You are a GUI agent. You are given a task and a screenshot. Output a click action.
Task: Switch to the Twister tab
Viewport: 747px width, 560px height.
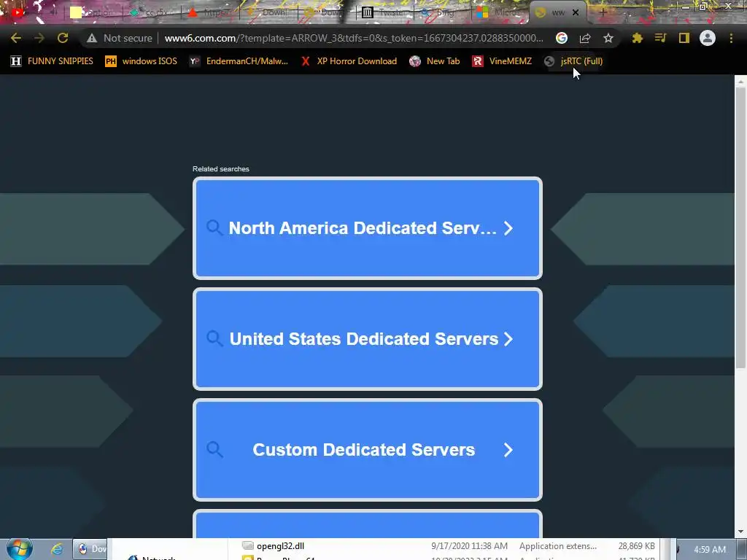[x=385, y=12]
